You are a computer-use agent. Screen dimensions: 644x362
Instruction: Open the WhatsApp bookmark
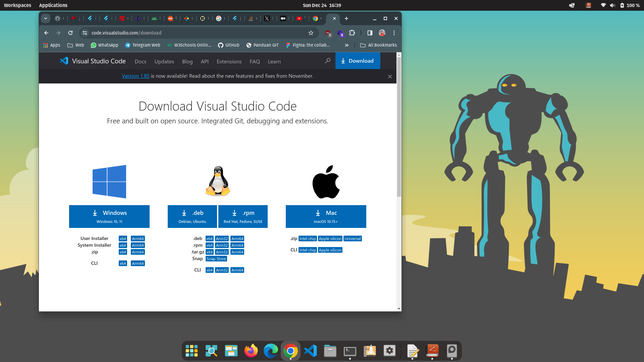pos(105,45)
